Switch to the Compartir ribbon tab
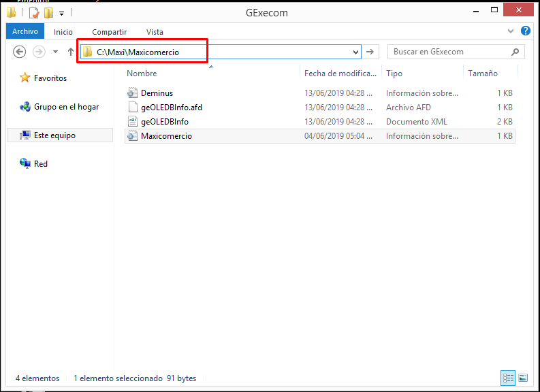The height and width of the screenshot is (392, 540). pyautogui.click(x=109, y=32)
